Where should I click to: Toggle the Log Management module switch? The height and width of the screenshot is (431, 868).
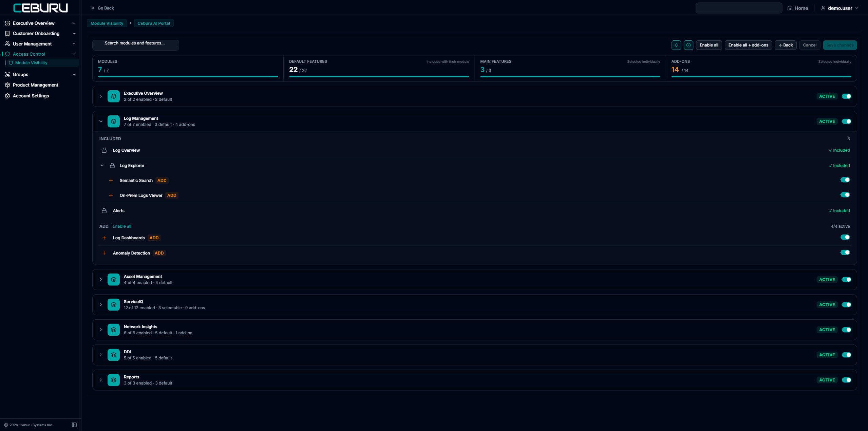846,121
